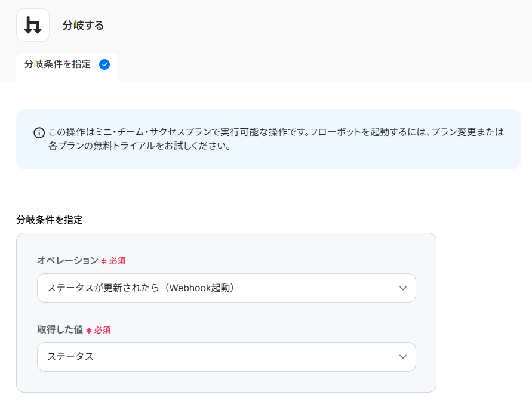Viewport: 532px width, 407px height.
Task: Click the branch arrow icon beside 分岐する
Action: pyautogui.click(x=33, y=25)
